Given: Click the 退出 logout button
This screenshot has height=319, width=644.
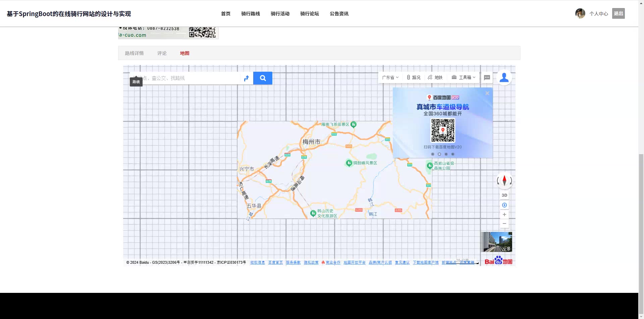Looking at the screenshot, I should coord(618,13).
